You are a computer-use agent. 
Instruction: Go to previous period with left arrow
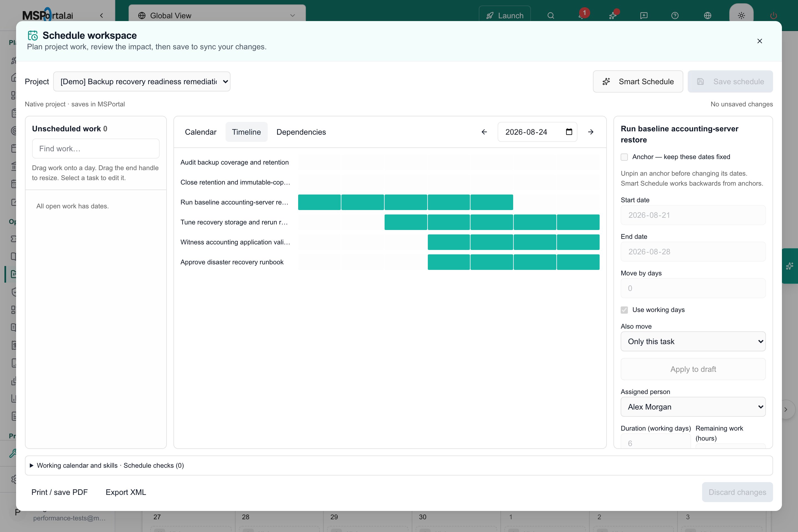coord(484,132)
